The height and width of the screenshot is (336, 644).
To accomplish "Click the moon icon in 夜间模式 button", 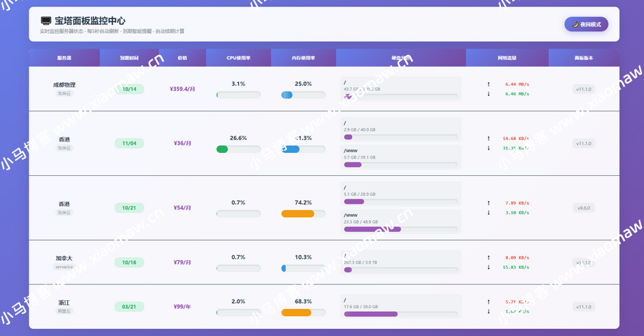I will [575, 24].
